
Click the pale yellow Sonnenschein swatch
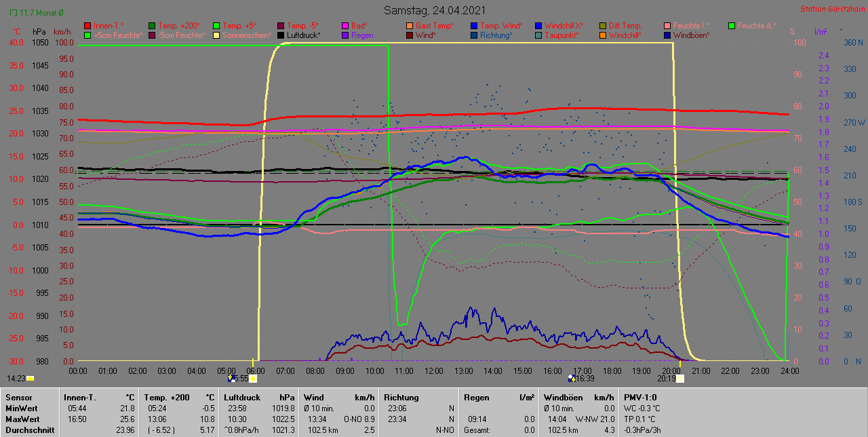[x=216, y=35]
